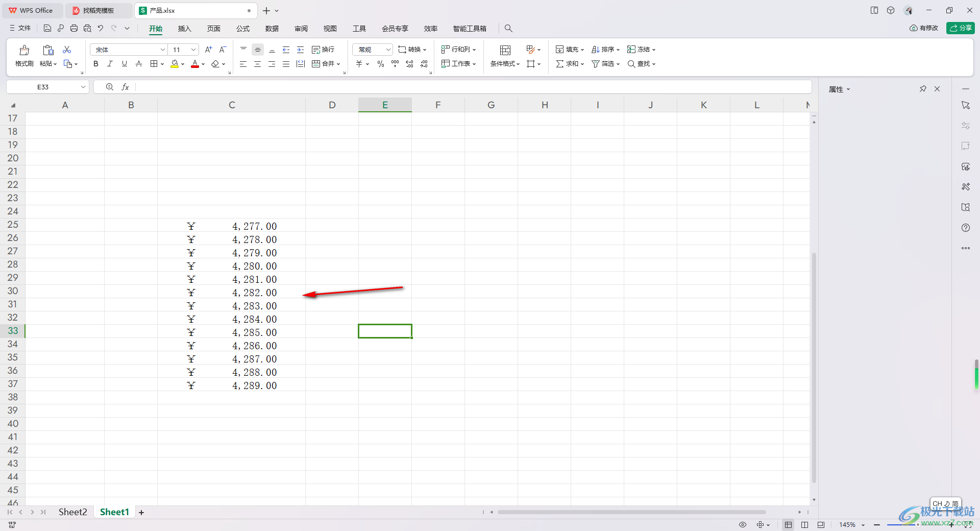
Task: Select cell with 4,282.00
Action: point(232,293)
